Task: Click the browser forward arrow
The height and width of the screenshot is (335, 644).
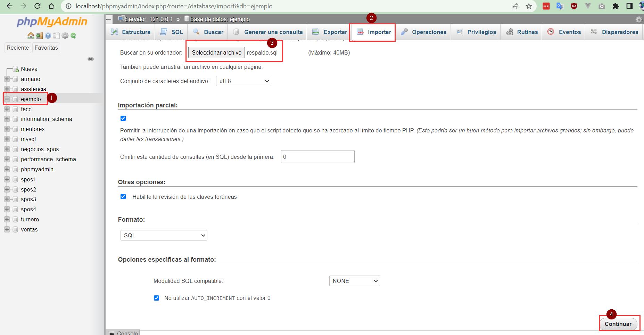Action: point(23,6)
